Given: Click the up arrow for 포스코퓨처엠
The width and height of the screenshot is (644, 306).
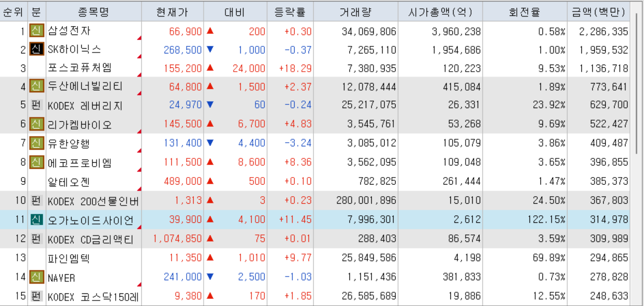Looking at the screenshot, I should [210, 67].
